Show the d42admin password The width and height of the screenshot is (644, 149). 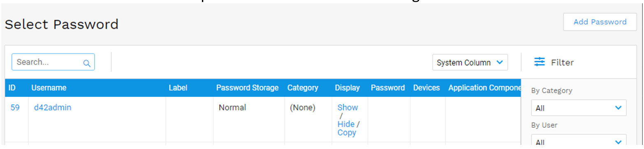click(x=347, y=108)
